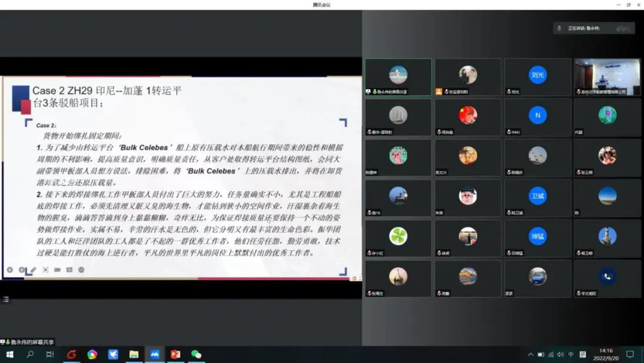
Task: Open the Windows Start menu
Action: (x=10, y=354)
